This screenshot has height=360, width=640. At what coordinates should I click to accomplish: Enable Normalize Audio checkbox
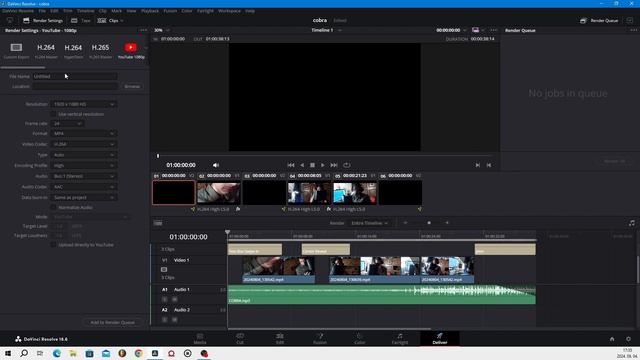pyautogui.click(x=53, y=207)
